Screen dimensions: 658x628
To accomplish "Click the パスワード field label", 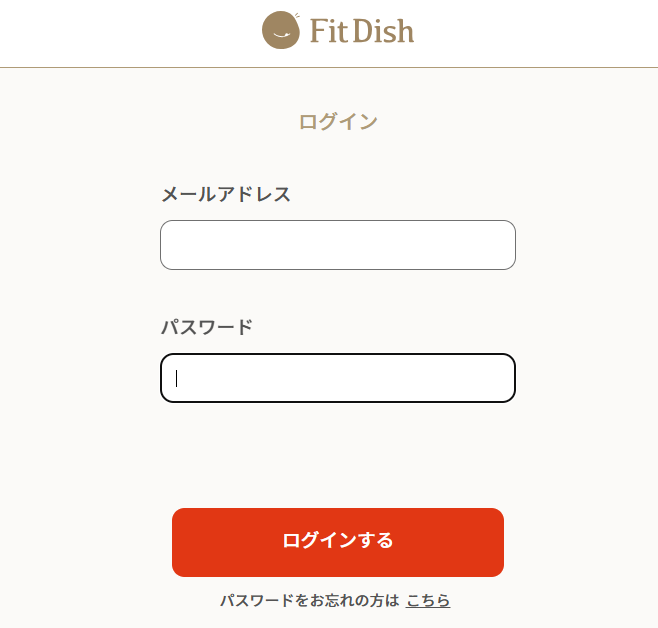I will (x=207, y=327).
